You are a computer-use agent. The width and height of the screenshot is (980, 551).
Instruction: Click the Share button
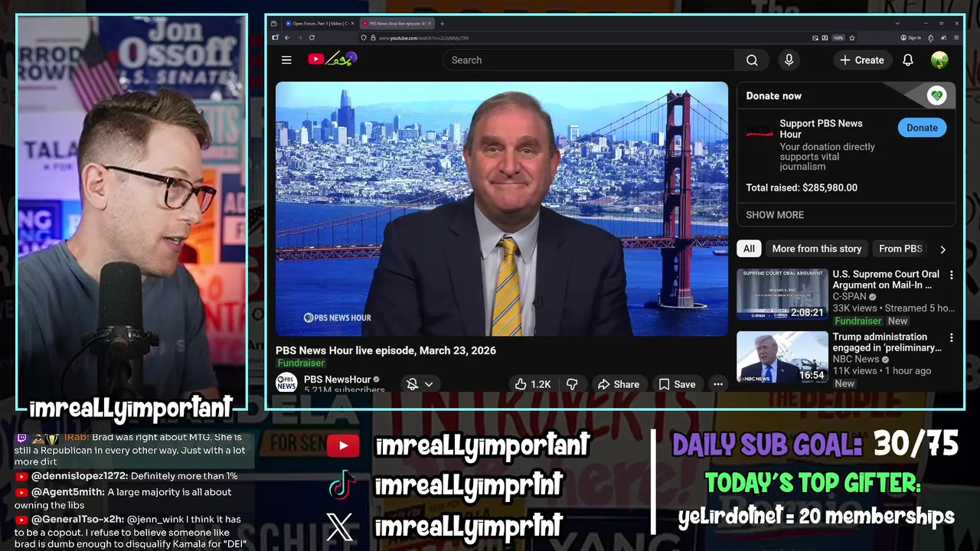coord(619,384)
